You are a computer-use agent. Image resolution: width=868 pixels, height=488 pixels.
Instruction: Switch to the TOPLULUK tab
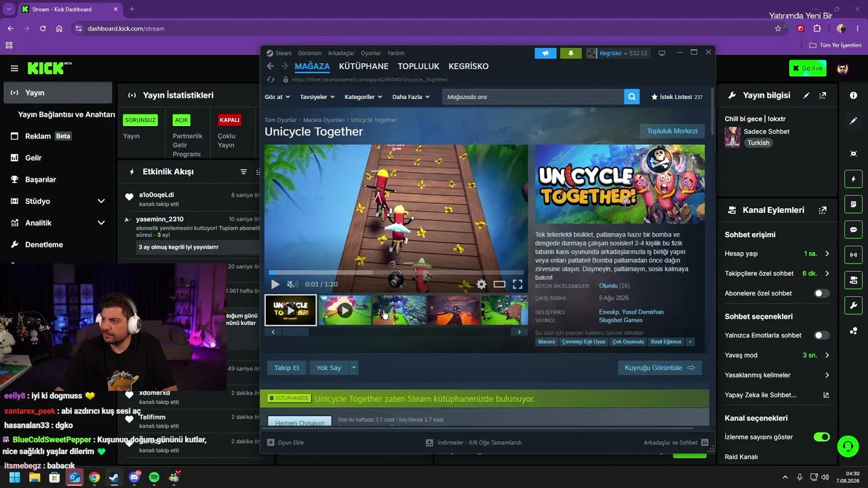pyautogui.click(x=418, y=66)
